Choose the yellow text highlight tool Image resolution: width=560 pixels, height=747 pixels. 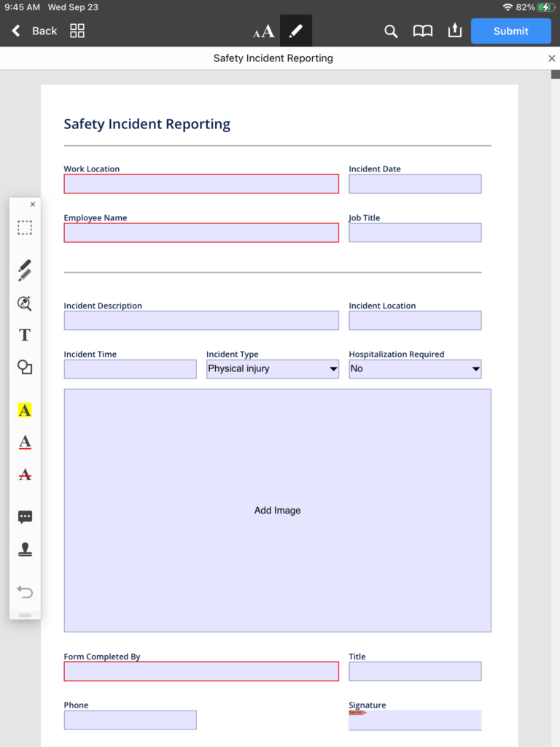pos(25,410)
